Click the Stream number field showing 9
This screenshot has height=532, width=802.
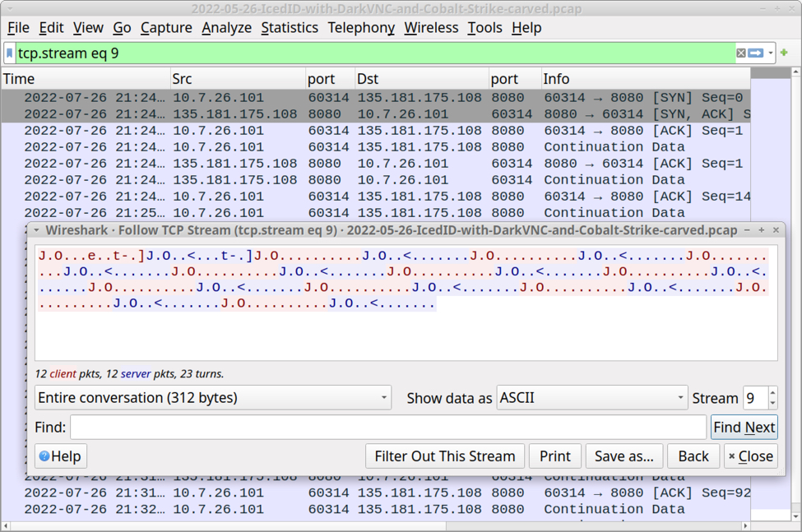click(x=755, y=398)
